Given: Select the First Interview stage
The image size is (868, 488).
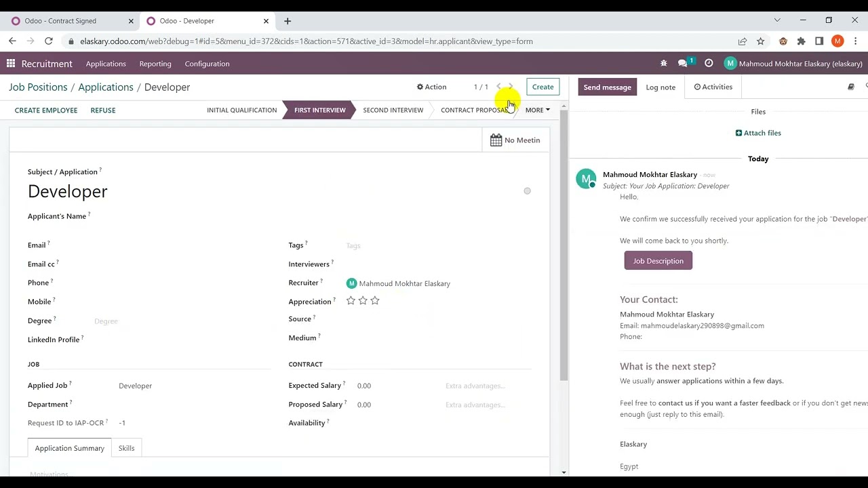Looking at the screenshot, I should click(x=319, y=110).
